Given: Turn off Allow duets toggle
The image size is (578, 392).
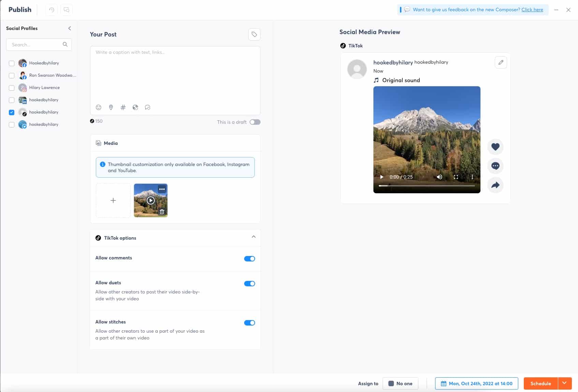Looking at the screenshot, I should point(250,284).
